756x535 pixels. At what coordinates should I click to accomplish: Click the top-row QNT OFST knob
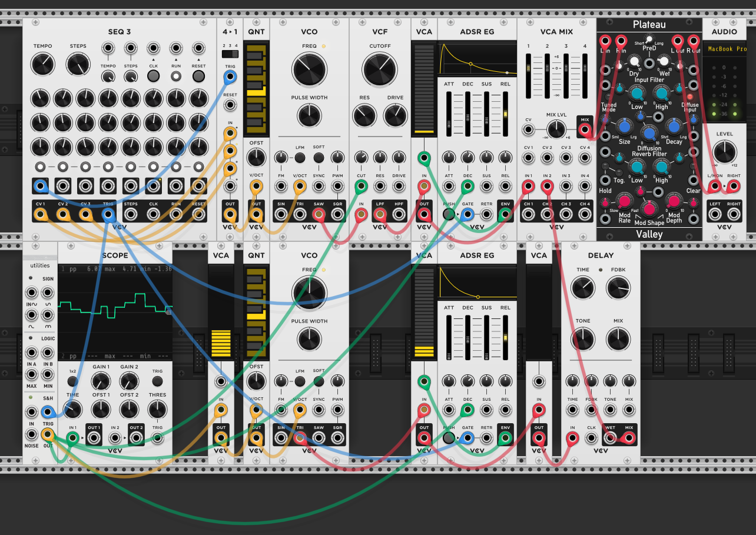tap(256, 157)
